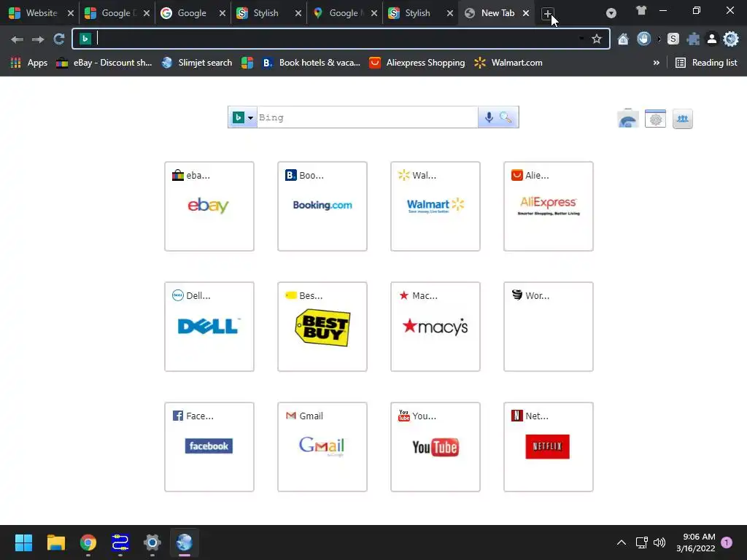Open the eBay speed dial tile

coord(209,206)
